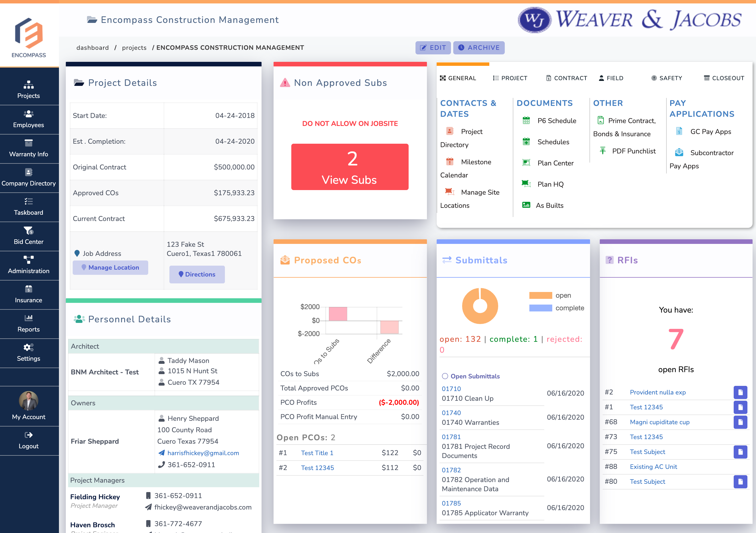Open Company Directory from the sidebar

coord(29,177)
